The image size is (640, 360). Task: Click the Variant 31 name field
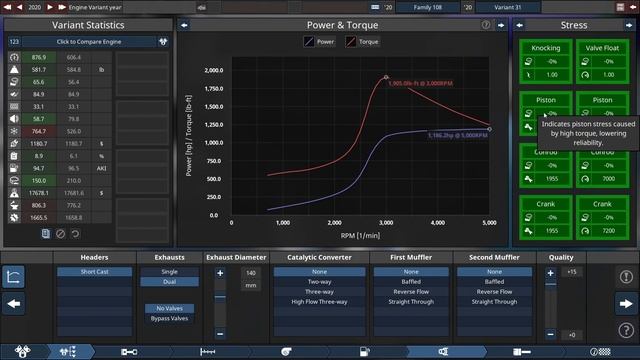pyautogui.click(x=507, y=7)
